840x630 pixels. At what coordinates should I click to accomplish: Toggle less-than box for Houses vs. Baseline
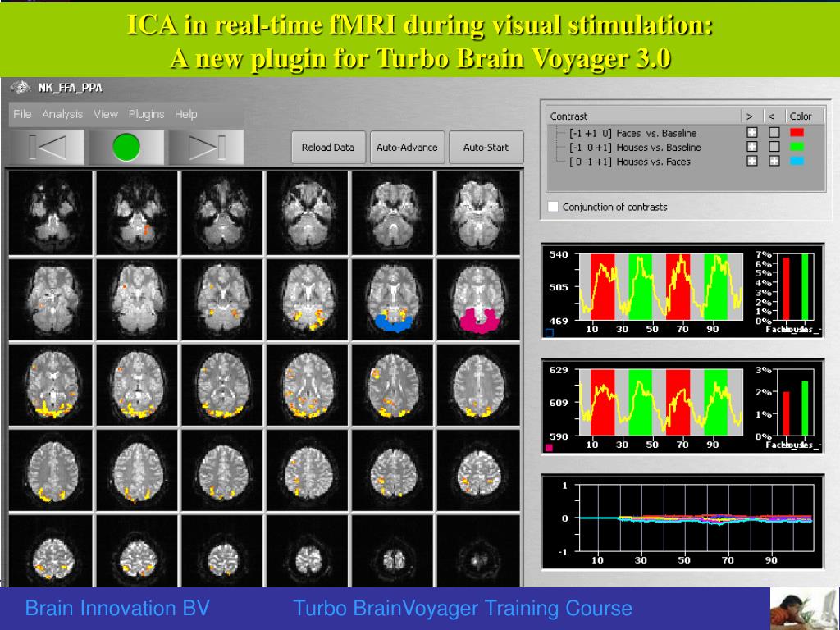pos(774,146)
